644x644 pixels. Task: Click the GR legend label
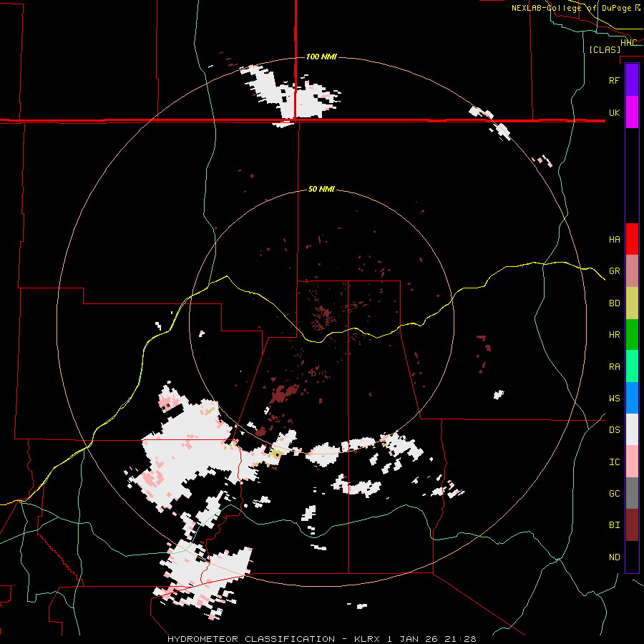point(614,271)
